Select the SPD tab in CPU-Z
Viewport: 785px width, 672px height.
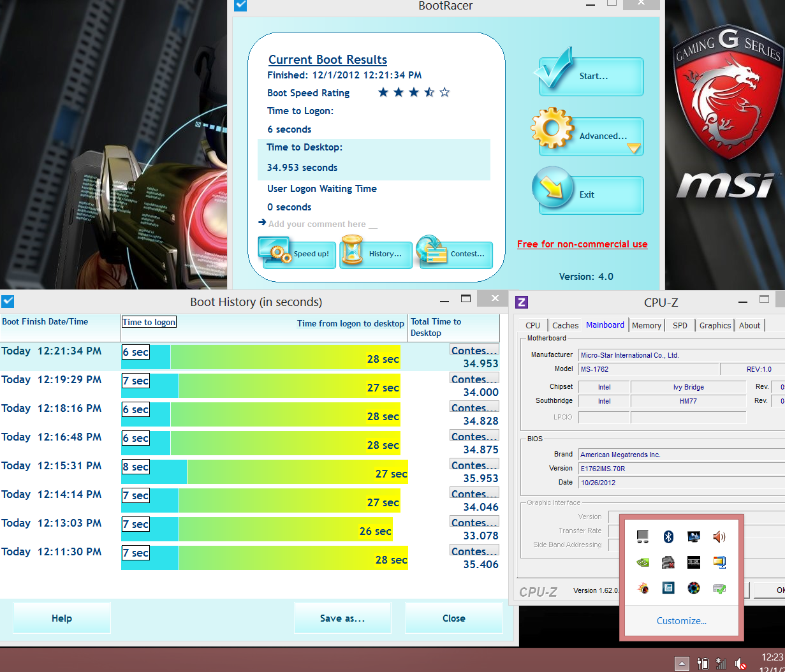pos(680,325)
